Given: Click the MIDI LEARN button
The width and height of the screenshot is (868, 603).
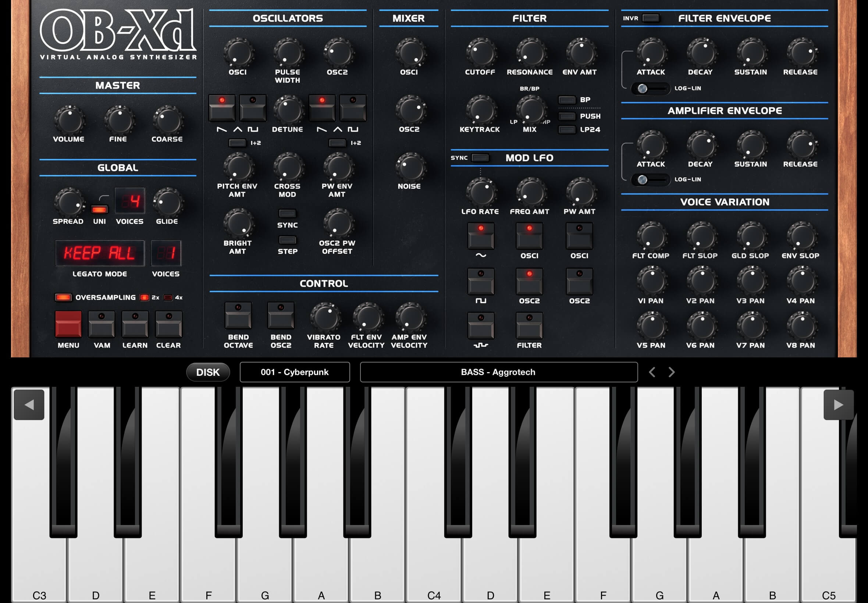Looking at the screenshot, I should [x=135, y=324].
